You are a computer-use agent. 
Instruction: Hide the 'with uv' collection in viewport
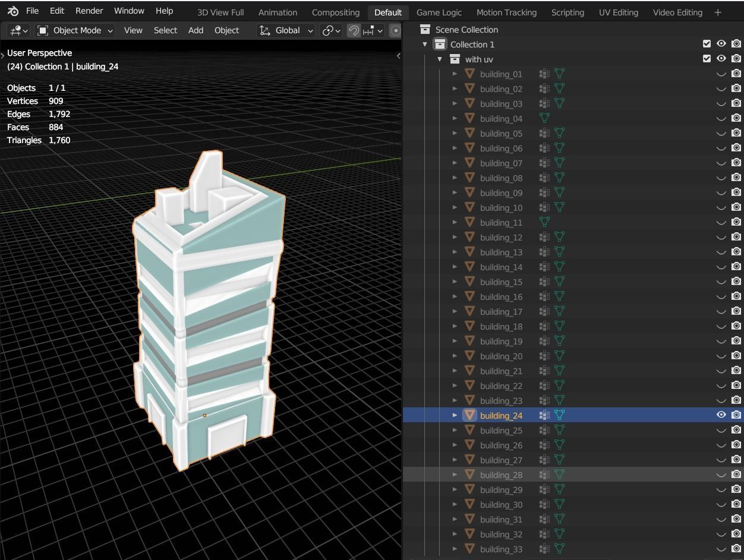click(721, 59)
